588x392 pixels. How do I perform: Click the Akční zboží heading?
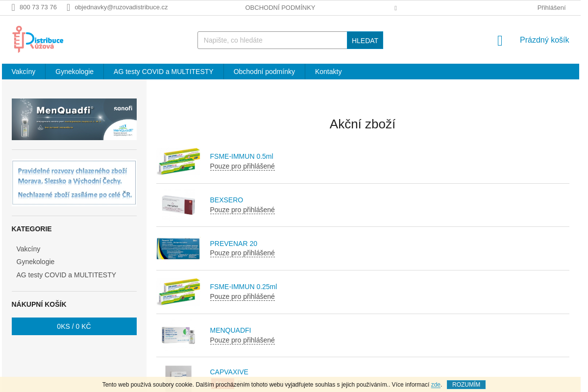[x=363, y=124]
